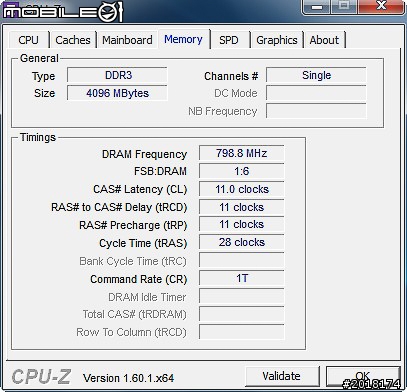Close the CPU-Z window
The width and height of the screenshot is (407, 392).
coord(380,6)
